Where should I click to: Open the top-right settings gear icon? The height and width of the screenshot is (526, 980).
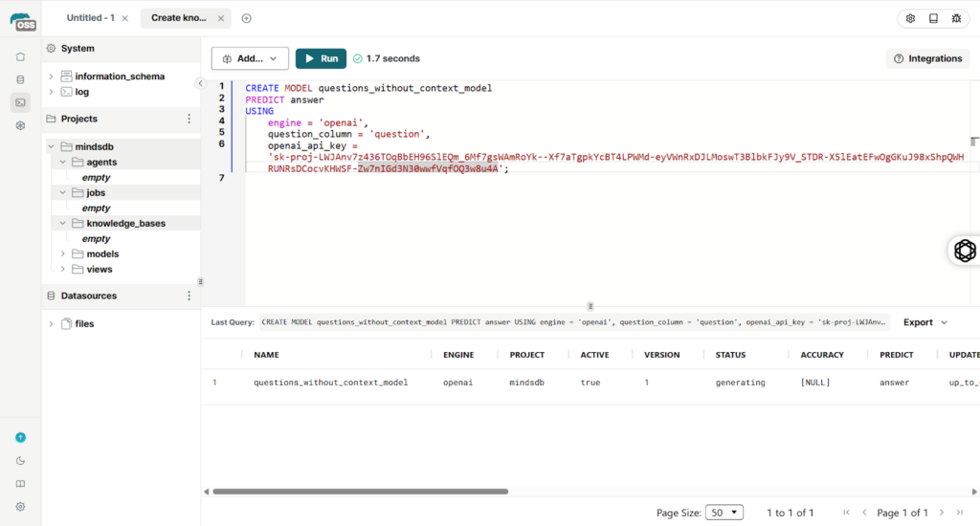910,18
